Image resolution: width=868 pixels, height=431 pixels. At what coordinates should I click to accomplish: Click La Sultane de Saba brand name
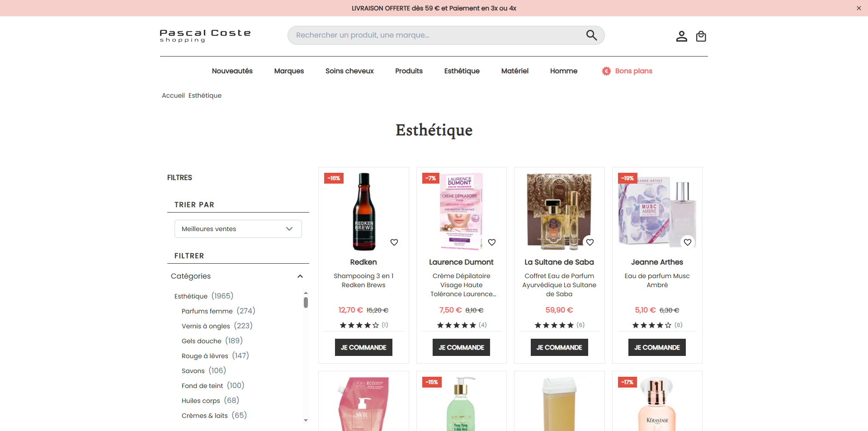[559, 262]
